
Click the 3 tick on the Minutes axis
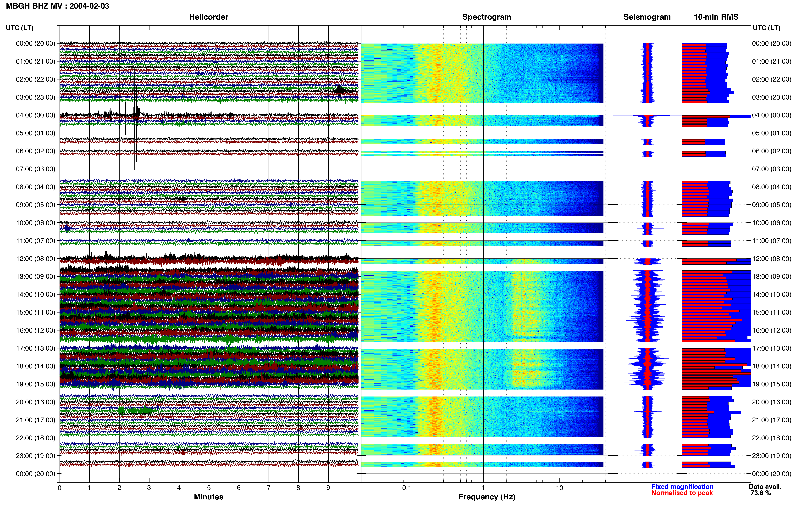tap(149, 487)
